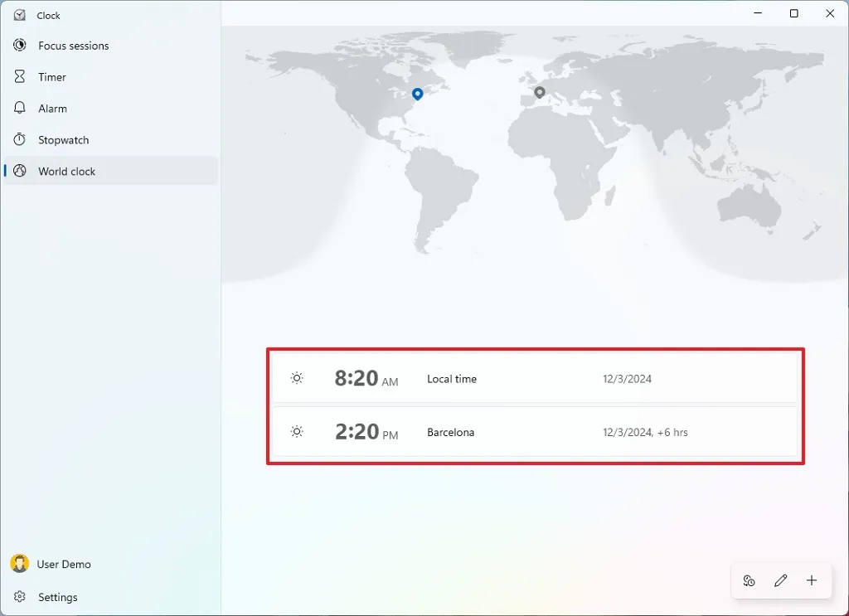Click the sun icon beside Local time

(297, 378)
